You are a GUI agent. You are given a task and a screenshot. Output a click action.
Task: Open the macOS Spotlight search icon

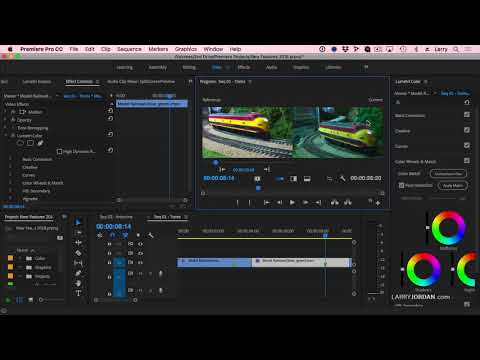click(456, 49)
